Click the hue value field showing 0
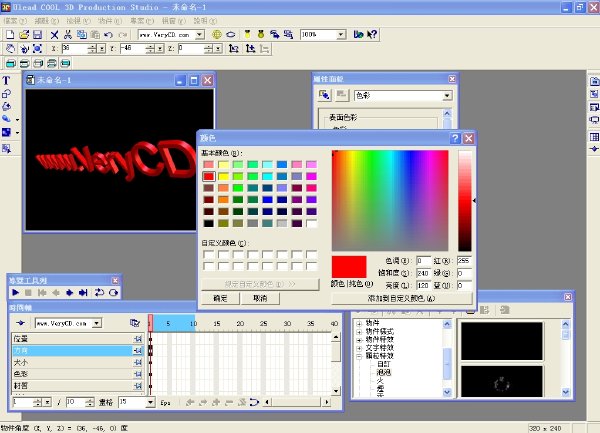This screenshot has height=433, width=600. (x=423, y=261)
